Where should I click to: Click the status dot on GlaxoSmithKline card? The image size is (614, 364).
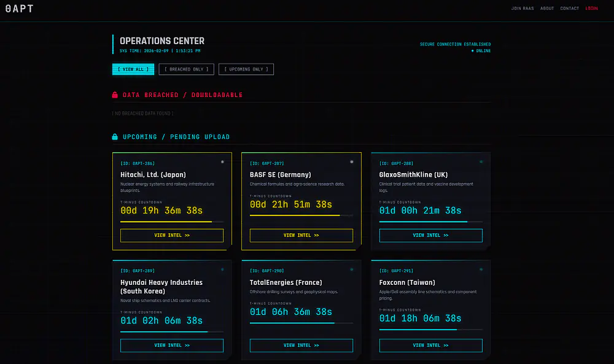481,162
